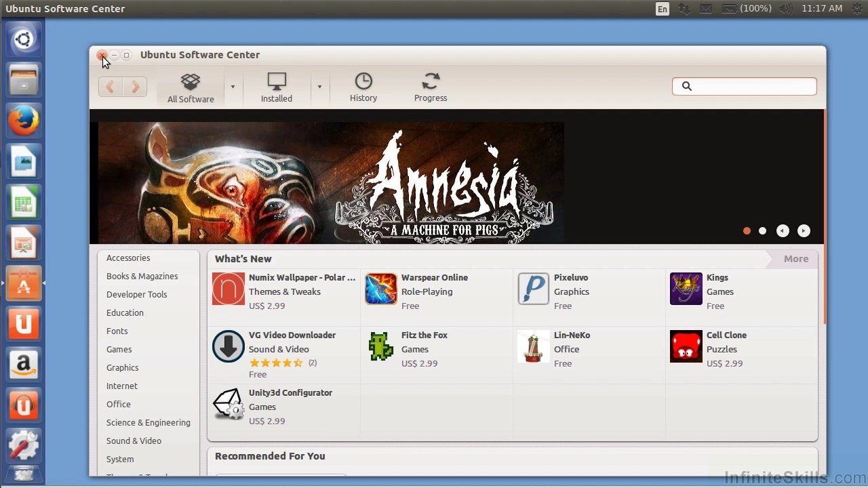Click the Lin-NeKo app icon
The image size is (868, 488).
point(534,346)
